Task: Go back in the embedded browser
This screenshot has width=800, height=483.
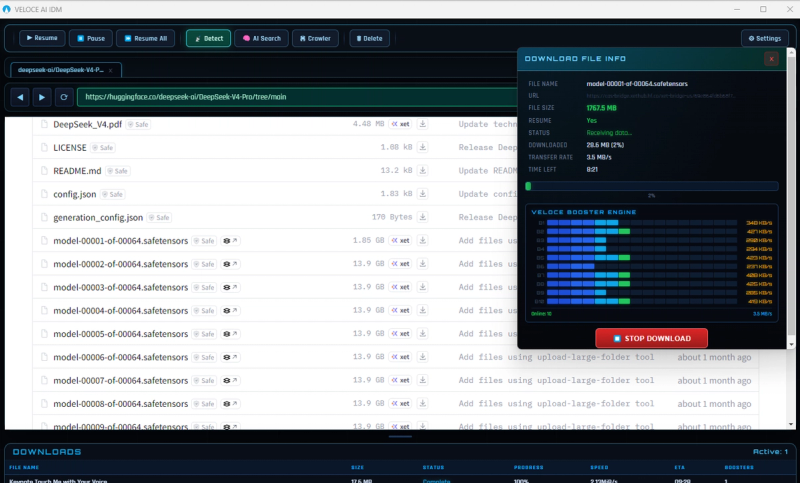Action: click(x=20, y=97)
